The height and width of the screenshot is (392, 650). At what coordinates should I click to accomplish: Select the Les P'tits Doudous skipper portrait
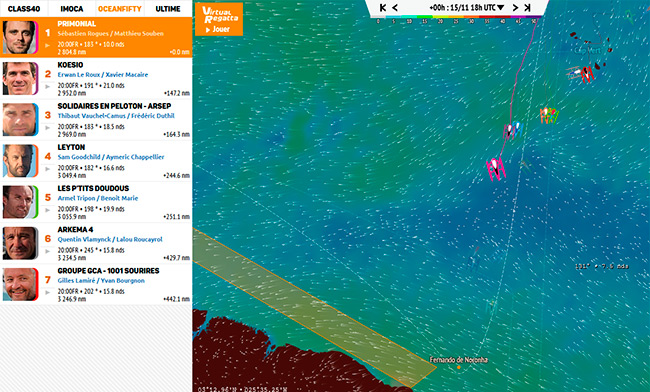pos(20,202)
